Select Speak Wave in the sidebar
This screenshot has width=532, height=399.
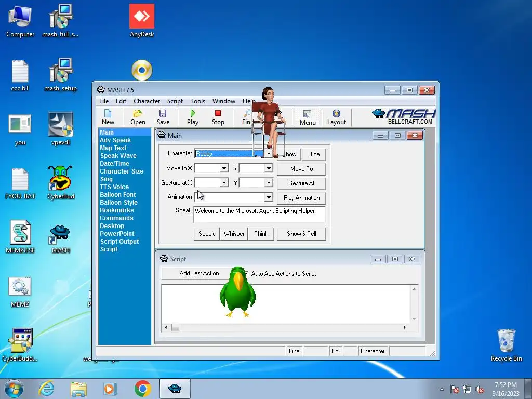pyautogui.click(x=118, y=156)
